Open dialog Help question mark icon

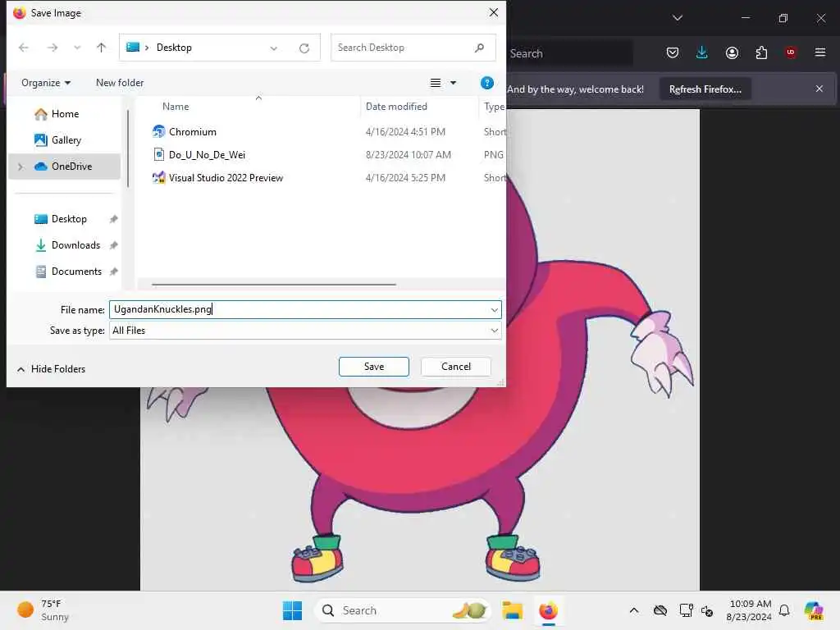coord(487,83)
